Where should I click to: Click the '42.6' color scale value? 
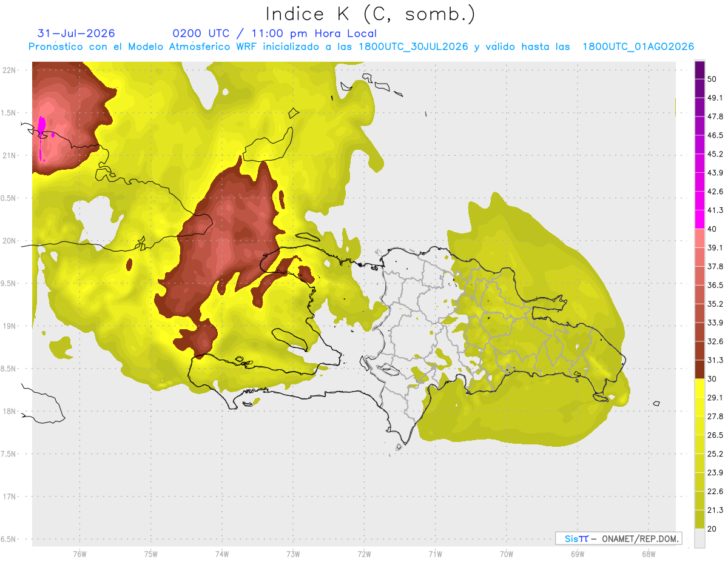point(715,191)
